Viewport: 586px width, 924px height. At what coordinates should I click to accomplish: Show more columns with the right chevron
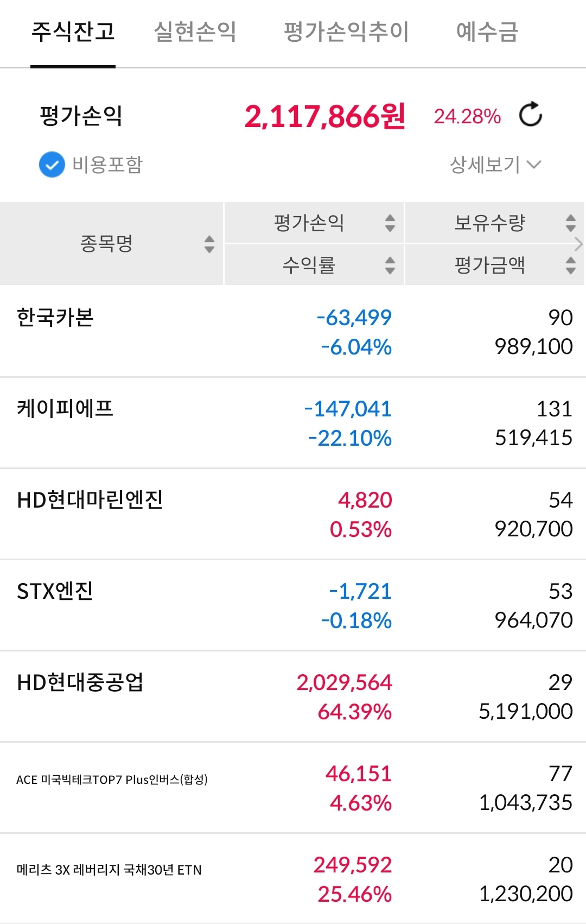click(x=578, y=244)
